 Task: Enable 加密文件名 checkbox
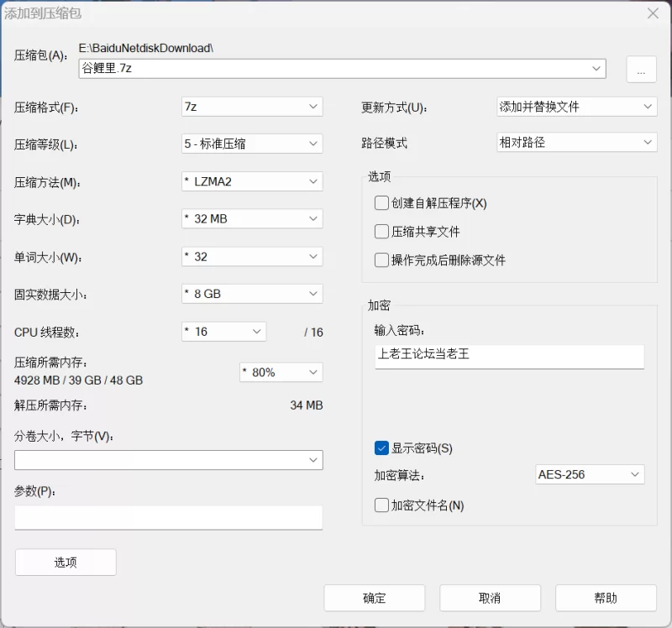click(x=382, y=505)
